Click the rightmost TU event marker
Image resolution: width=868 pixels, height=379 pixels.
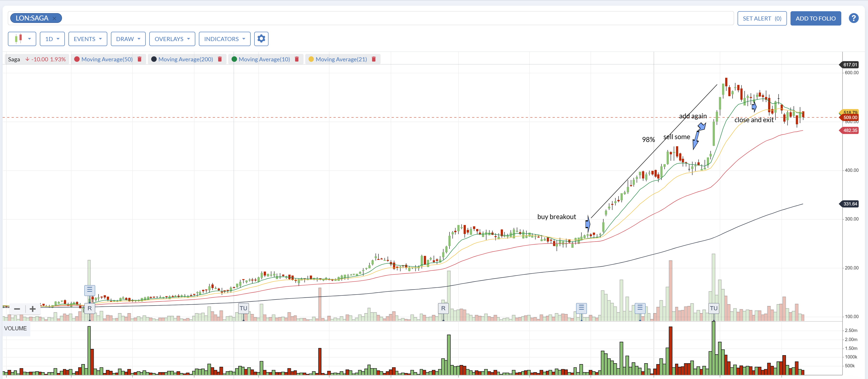[713, 308]
